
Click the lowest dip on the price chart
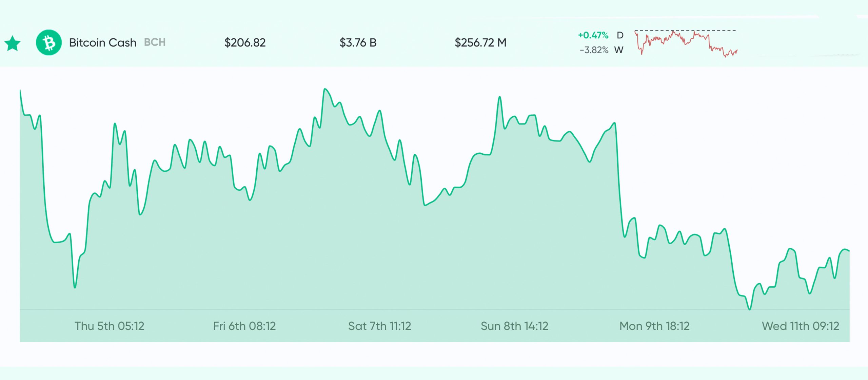749,309
